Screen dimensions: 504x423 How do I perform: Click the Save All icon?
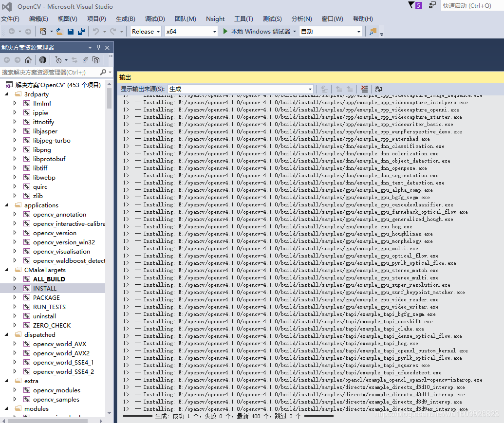click(x=81, y=32)
